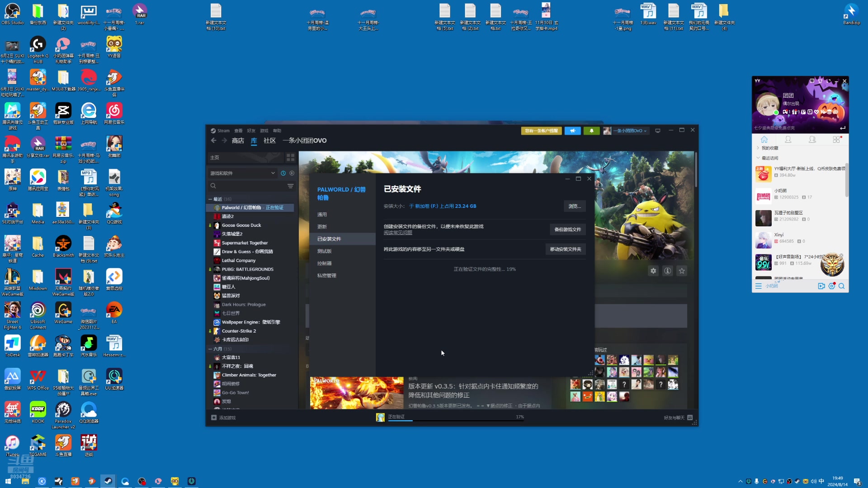Go to the 商店 tab in Steam
The image size is (868, 488).
pos(238,141)
